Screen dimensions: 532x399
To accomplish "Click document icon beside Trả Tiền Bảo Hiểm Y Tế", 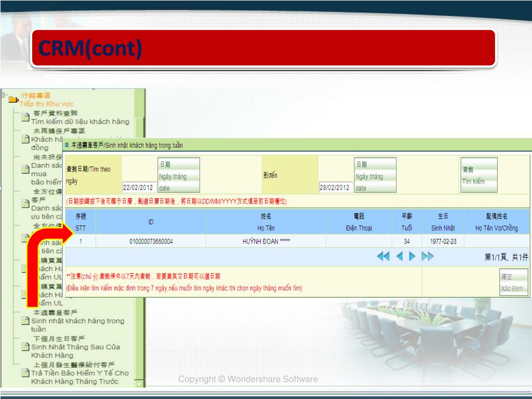I will pyautogui.click(x=25, y=373).
